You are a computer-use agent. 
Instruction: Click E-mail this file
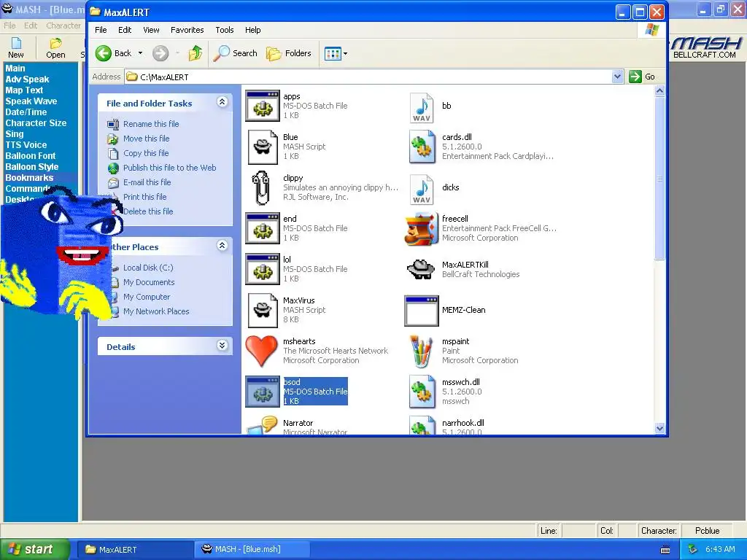tap(147, 182)
